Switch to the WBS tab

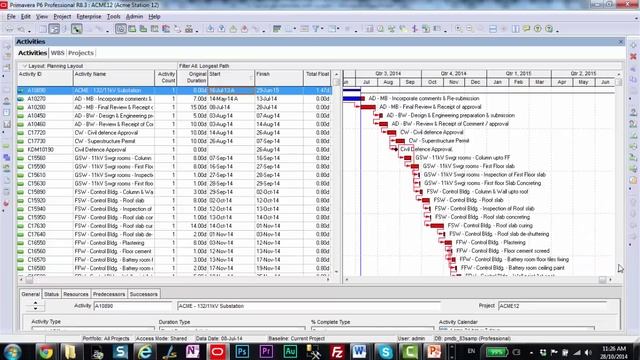tap(58, 53)
